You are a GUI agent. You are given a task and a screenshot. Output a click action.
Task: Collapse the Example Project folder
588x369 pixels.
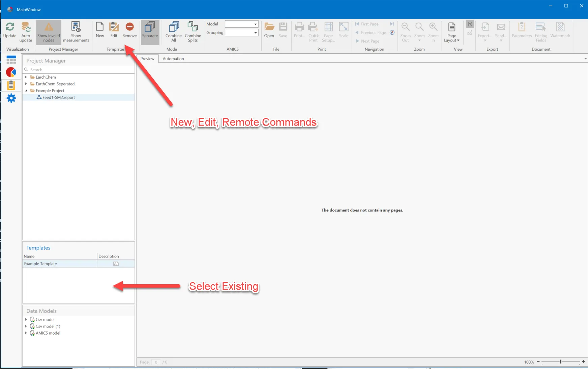tap(26, 90)
